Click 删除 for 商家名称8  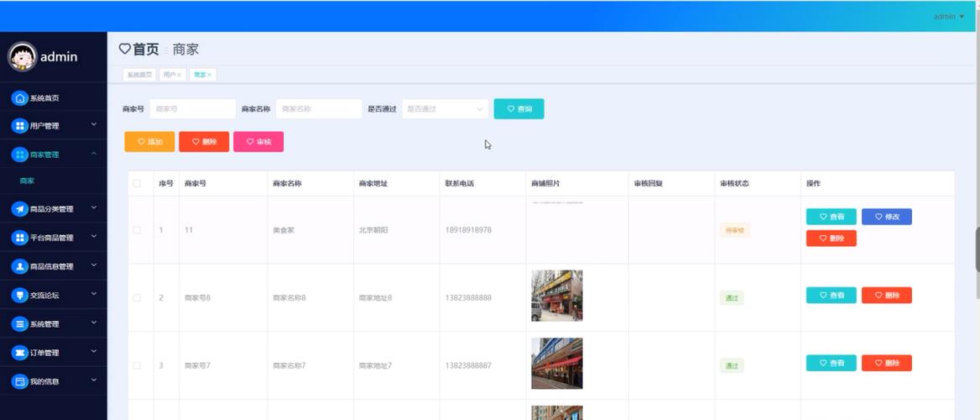pos(886,296)
